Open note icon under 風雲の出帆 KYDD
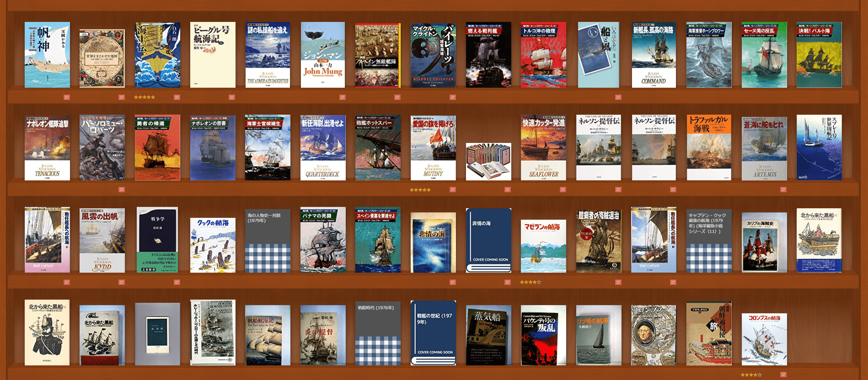The image size is (868, 380). click(x=122, y=282)
